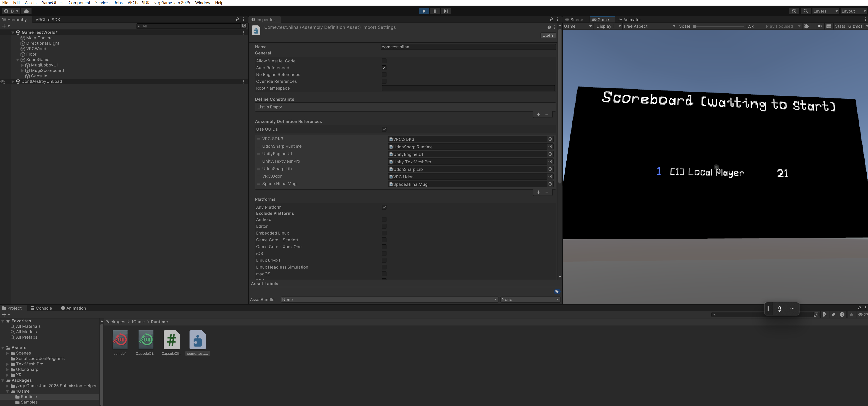Screen dimensions: 868x406
Task: Click the Inspector lock icon
Action: point(551,20)
